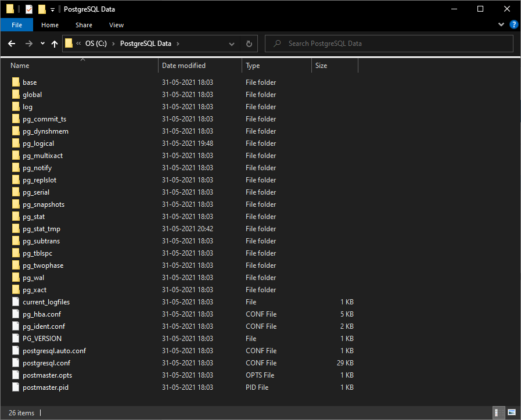Screen dimensions: 521x420
Task: Switch to the details view layout toggle
Action: tap(497, 413)
